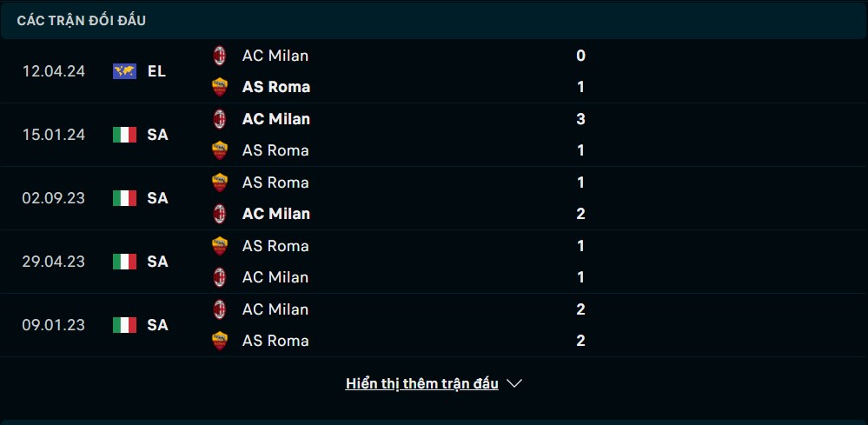
Task: Select the CÁC TRẬN ĐỐI ĐẦU section header
Action: tap(82, 21)
